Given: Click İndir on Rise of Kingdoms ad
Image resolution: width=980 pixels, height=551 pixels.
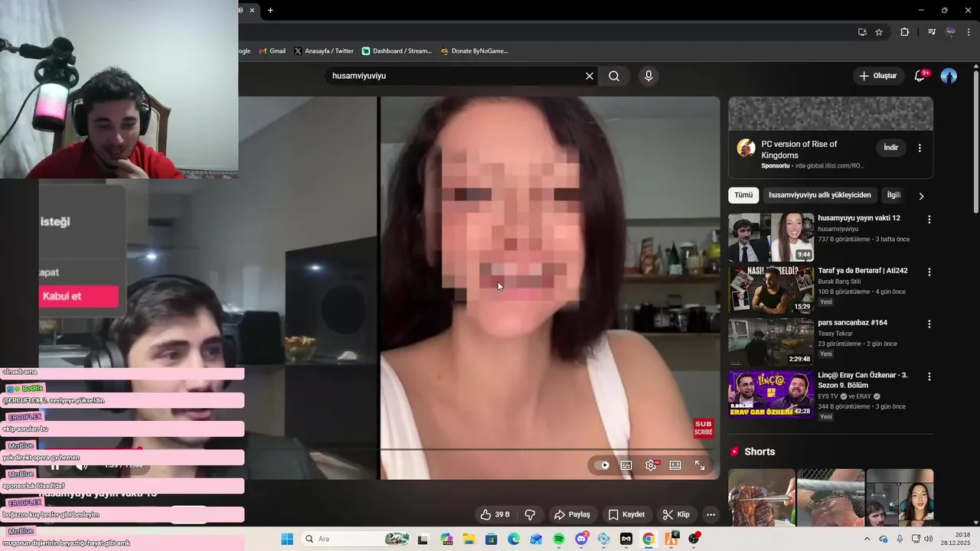Looking at the screenshot, I should click(x=891, y=148).
